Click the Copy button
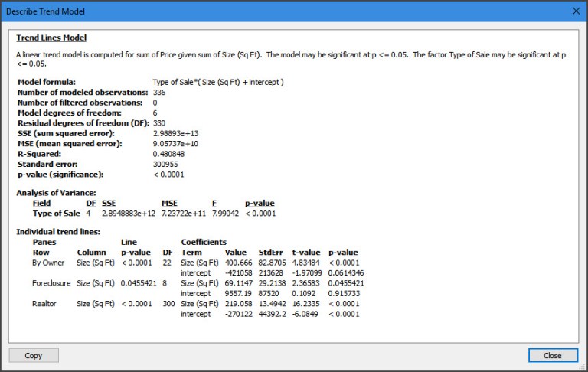The width and height of the screenshot is (588, 372). [x=34, y=355]
